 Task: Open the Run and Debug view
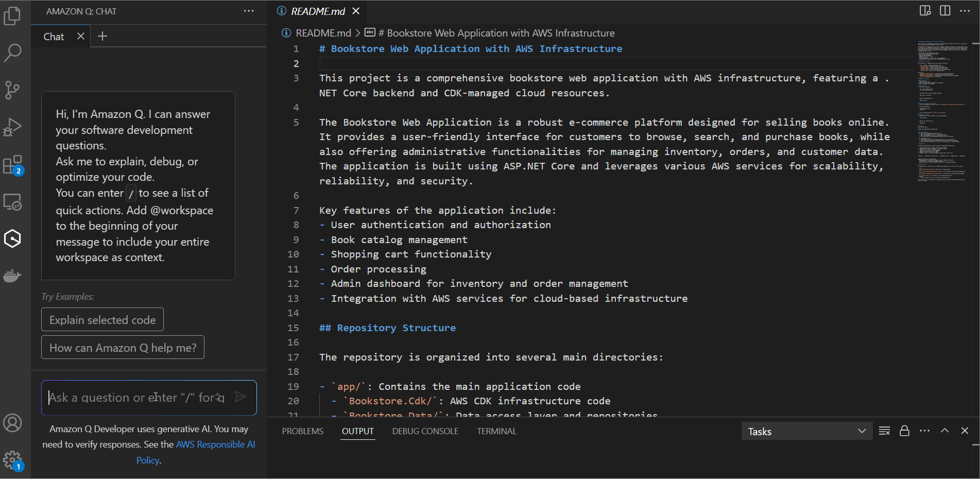pyautogui.click(x=12, y=127)
